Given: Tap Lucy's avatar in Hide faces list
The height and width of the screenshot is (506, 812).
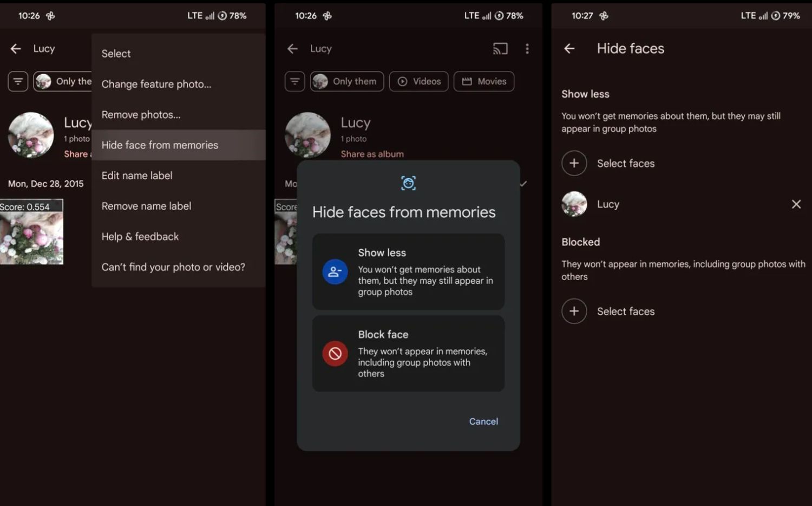Looking at the screenshot, I should click(x=574, y=204).
